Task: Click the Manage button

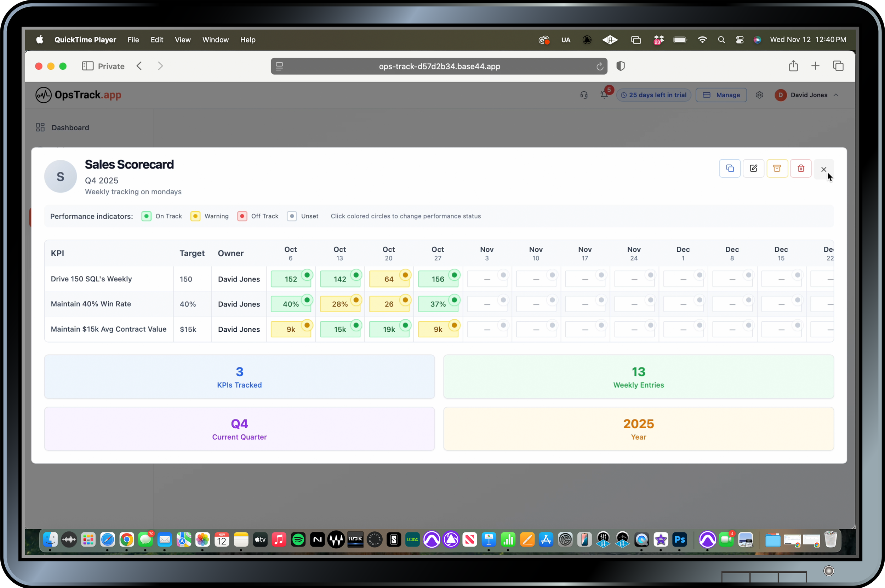Action: point(721,95)
